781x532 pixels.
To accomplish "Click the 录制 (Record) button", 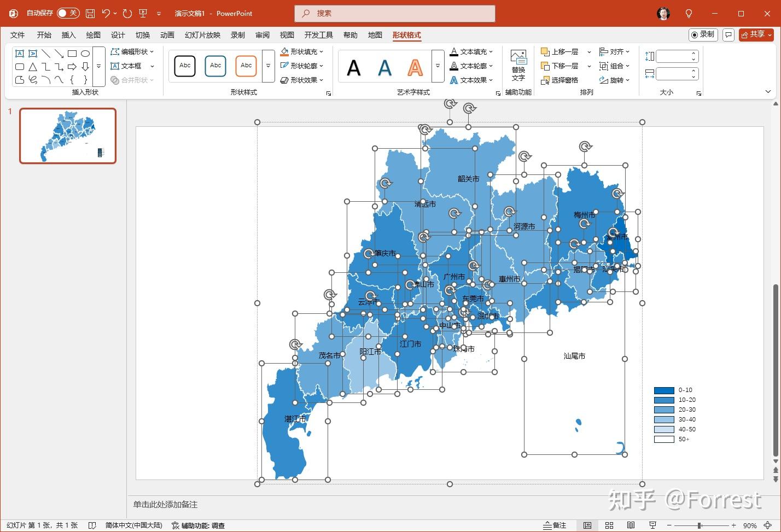I will pos(703,34).
